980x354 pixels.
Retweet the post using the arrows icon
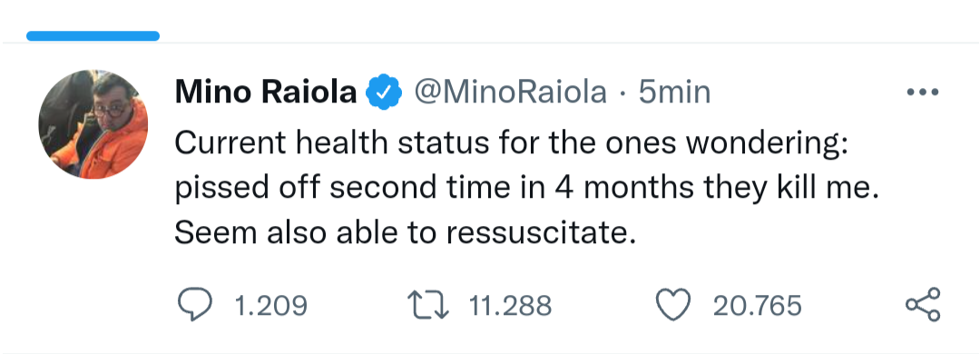(x=428, y=305)
